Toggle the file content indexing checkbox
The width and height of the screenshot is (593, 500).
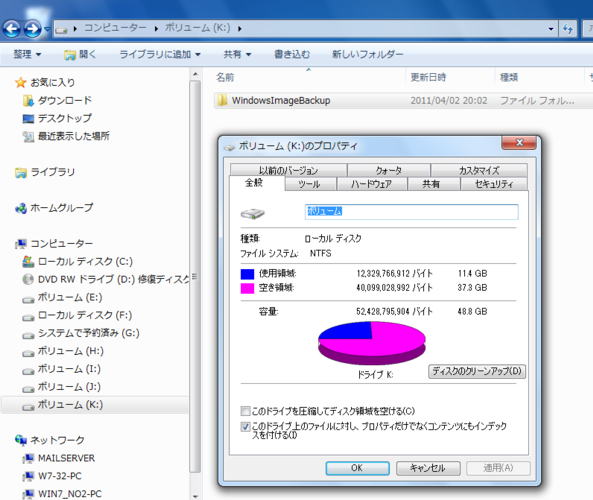pos(245,427)
